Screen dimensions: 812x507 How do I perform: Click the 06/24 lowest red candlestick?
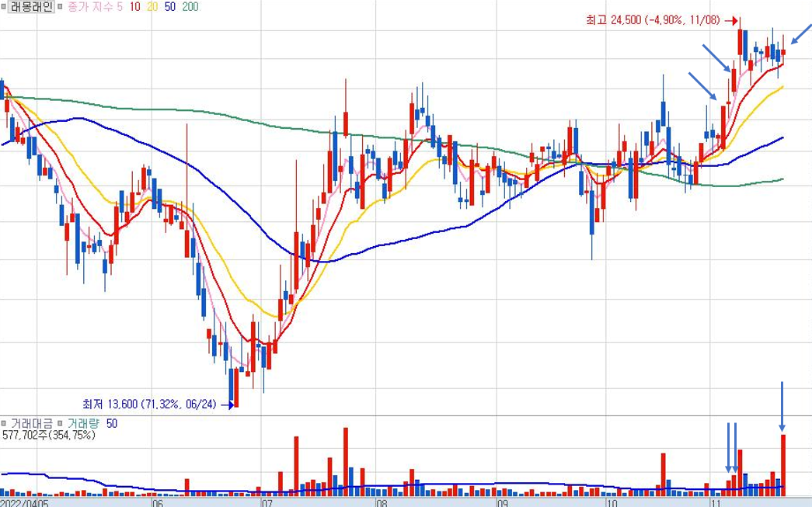236,387
